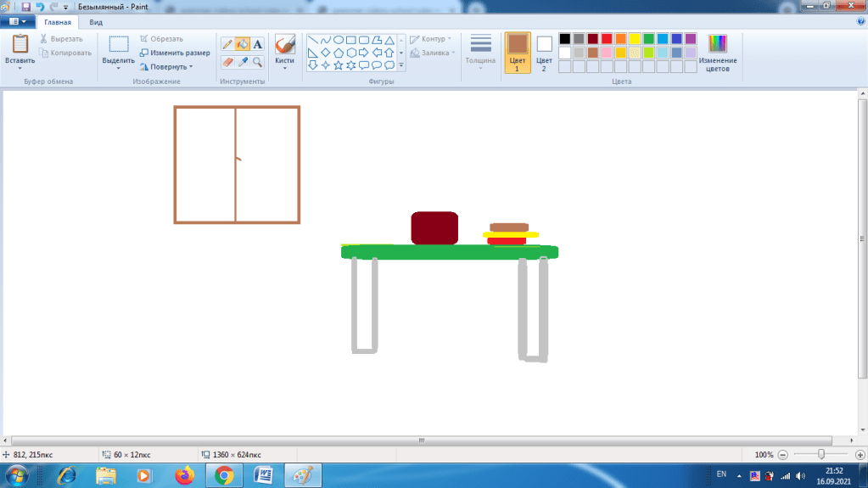Activate the Цвет 1 color selector

tap(518, 52)
